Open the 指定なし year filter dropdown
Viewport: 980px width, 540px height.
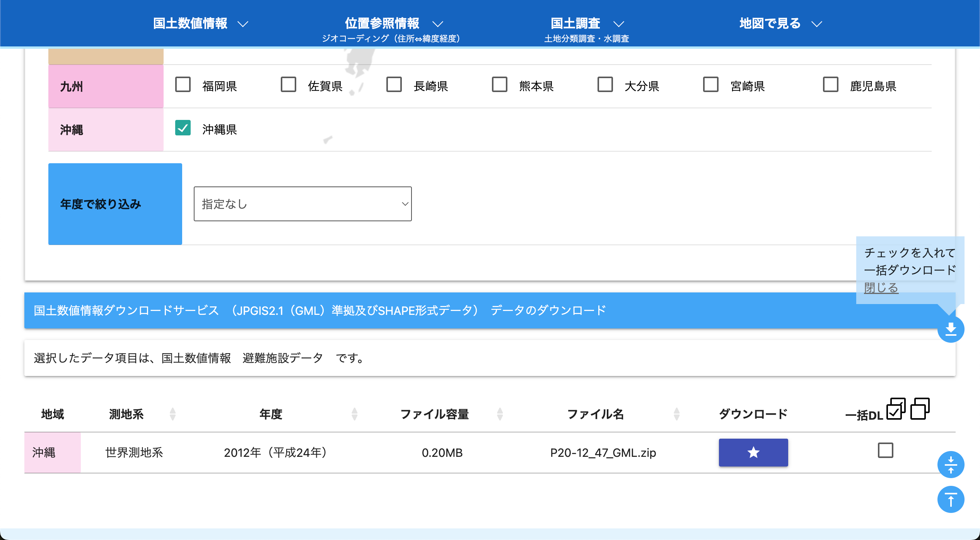pos(302,204)
